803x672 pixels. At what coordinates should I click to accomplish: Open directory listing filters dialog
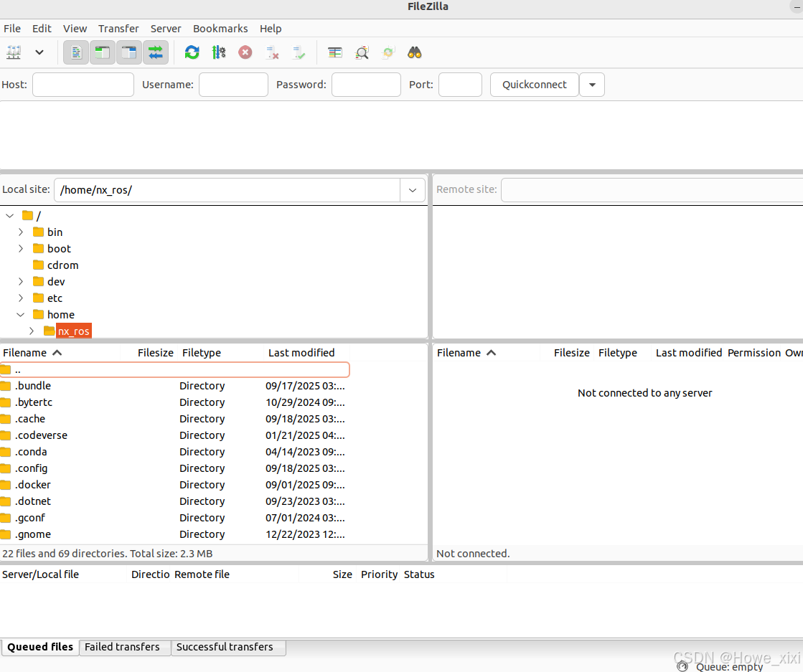coord(335,52)
